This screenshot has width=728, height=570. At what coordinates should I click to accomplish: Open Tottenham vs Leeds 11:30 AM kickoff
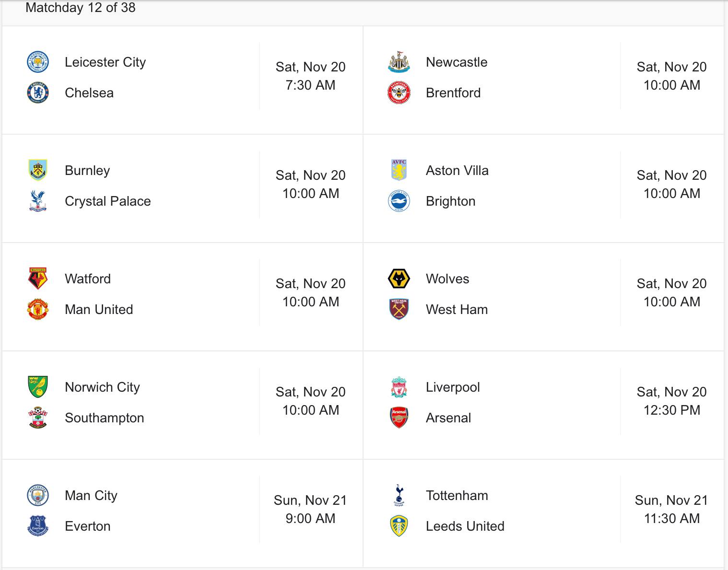671,519
